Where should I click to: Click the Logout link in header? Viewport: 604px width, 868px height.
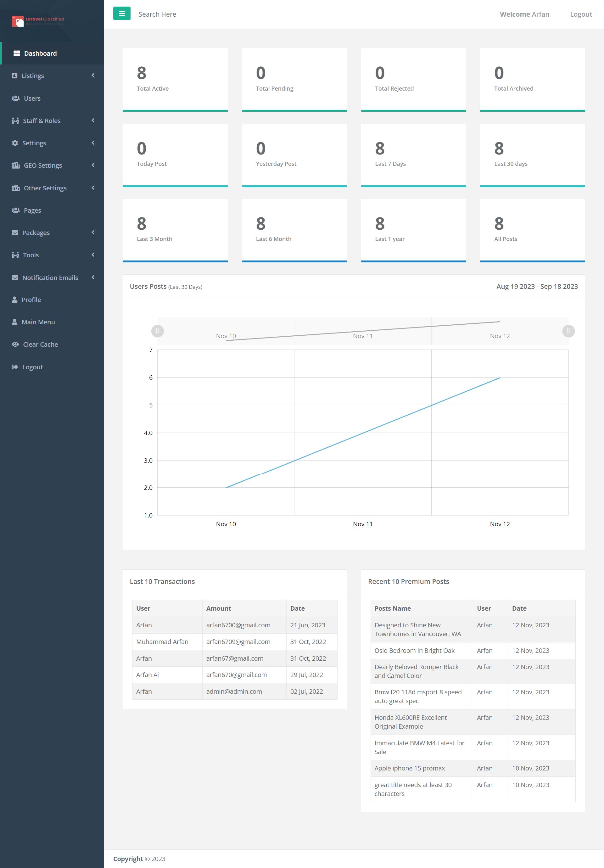click(x=581, y=14)
